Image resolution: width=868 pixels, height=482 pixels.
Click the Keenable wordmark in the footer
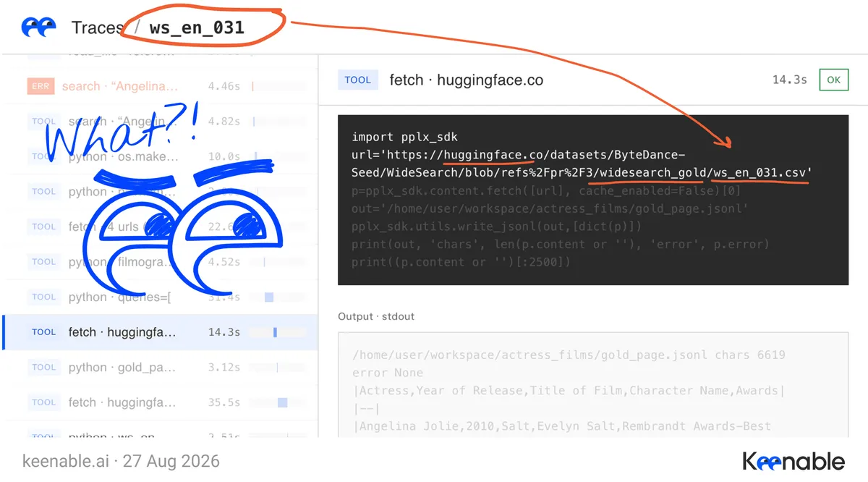(x=794, y=461)
